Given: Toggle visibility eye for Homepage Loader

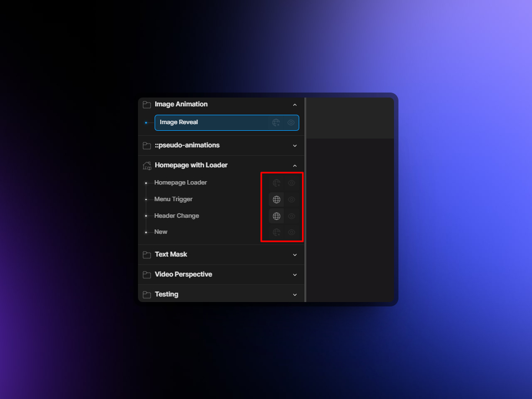Looking at the screenshot, I should point(291,183).
